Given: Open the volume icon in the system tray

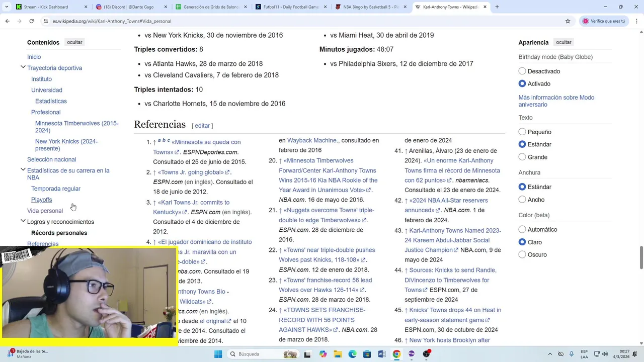Looking at the screenshot, I should 605,354.
